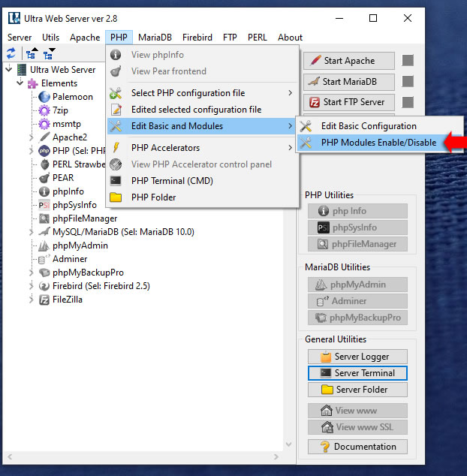Viewport: 467px width, 476px height.
Task: Click the MariaDB status indicator square
Action: pos(408,81)
